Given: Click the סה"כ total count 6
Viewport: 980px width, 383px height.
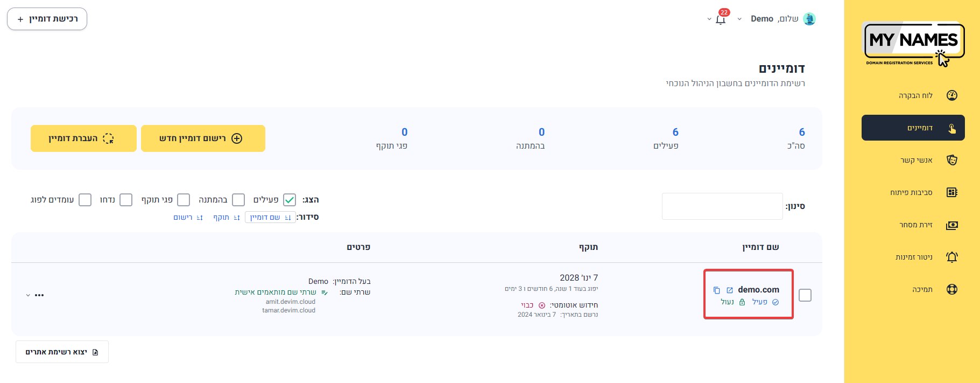Looking at the screenshot, I should tap(802, 132).
